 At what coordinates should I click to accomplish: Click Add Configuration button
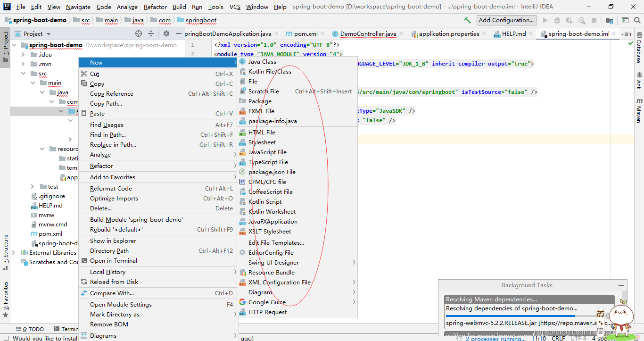tap(506, 20)
